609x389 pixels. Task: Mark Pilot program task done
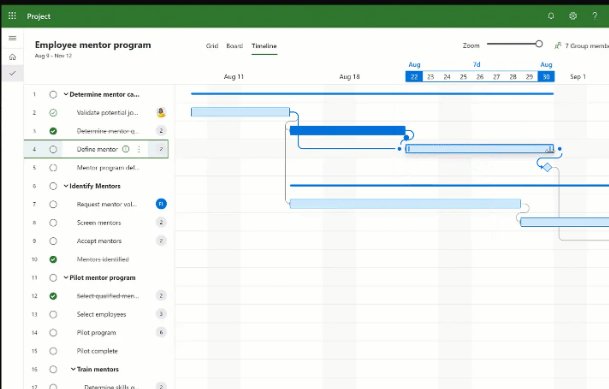53,333
